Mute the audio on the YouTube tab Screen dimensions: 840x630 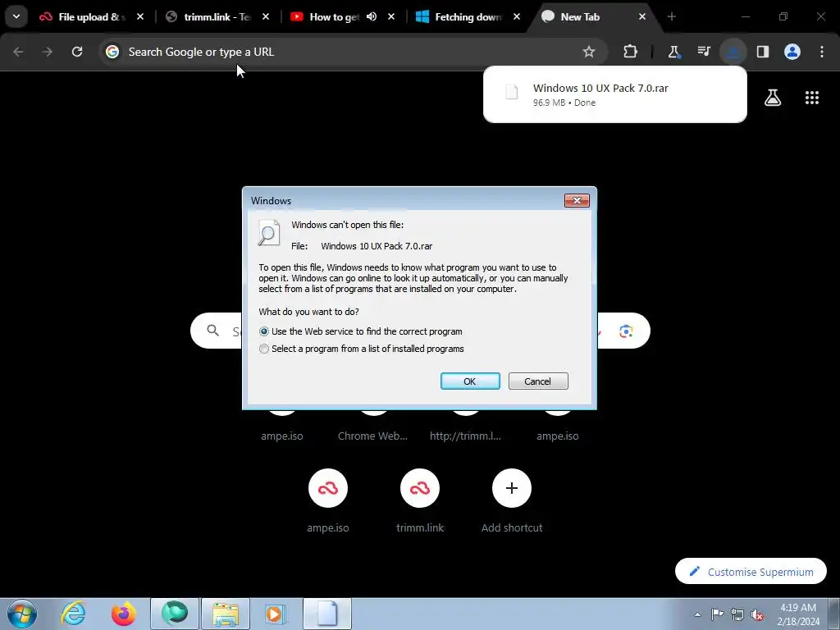(372, 17)
